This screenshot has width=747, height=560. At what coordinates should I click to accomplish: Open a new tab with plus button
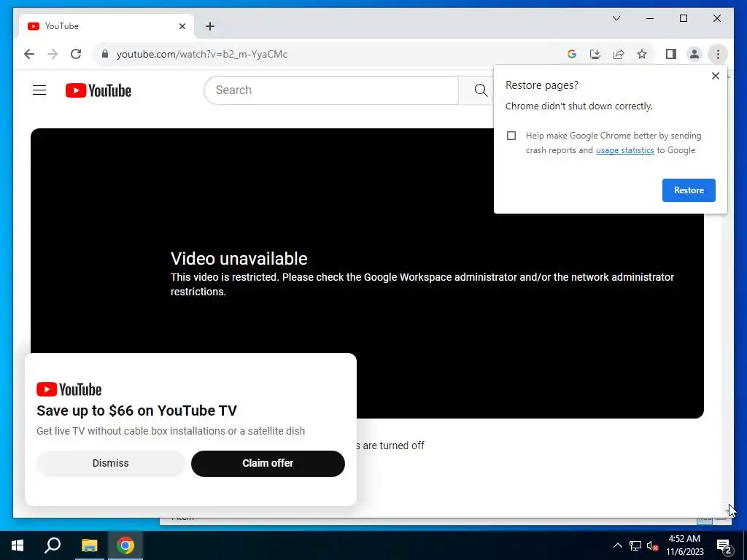[210, 26]
